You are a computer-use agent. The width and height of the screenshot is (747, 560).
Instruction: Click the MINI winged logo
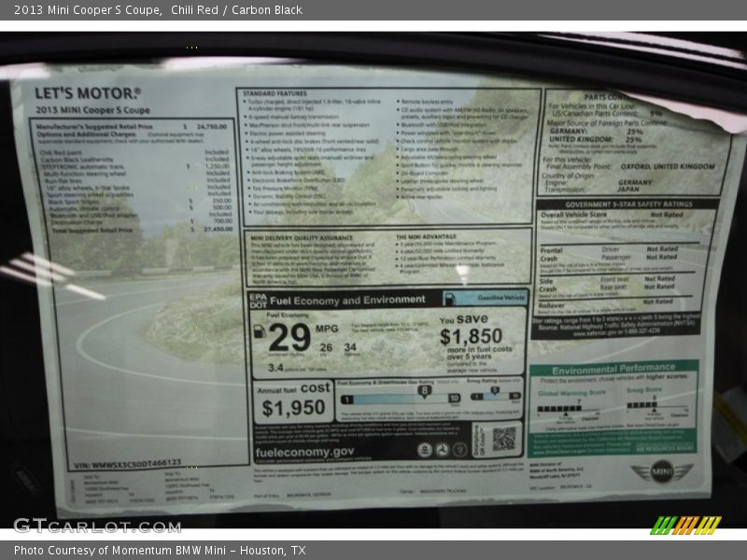coord(662,472)
